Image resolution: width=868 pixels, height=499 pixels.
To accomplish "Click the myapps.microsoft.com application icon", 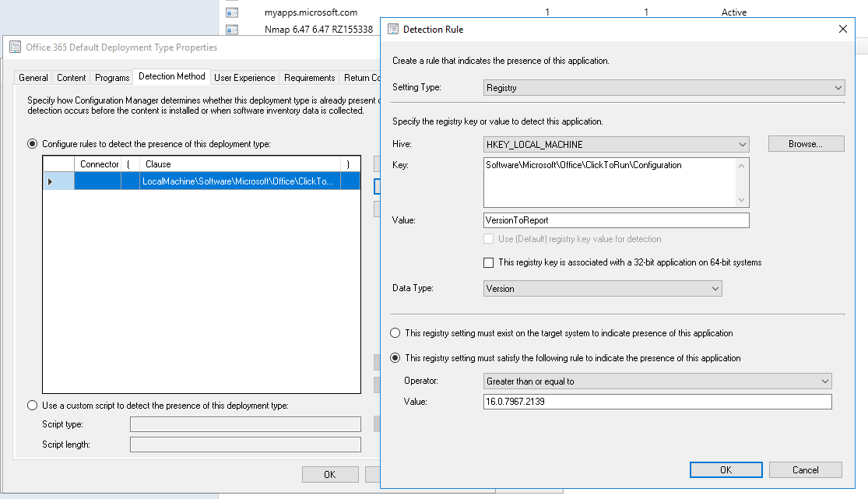I will [232, 12].
